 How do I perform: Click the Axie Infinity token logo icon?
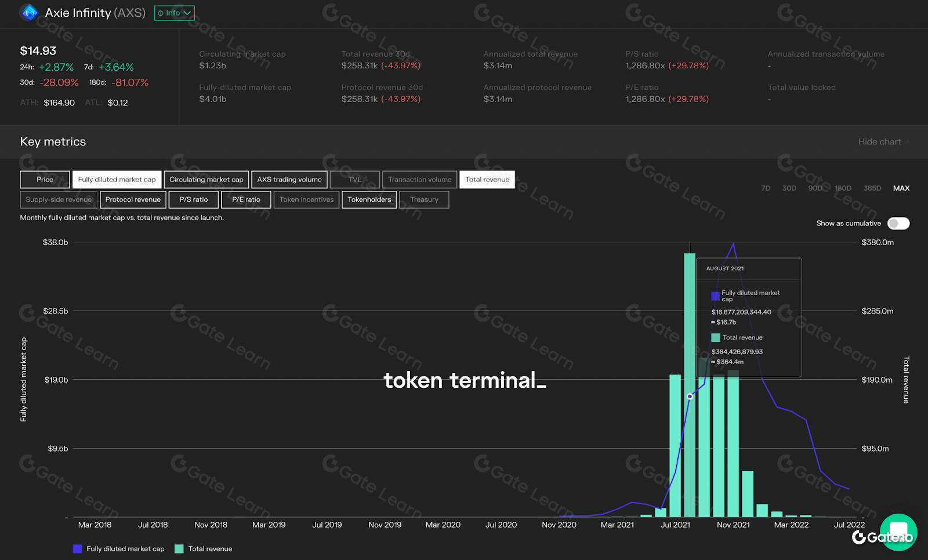(29, 12)
